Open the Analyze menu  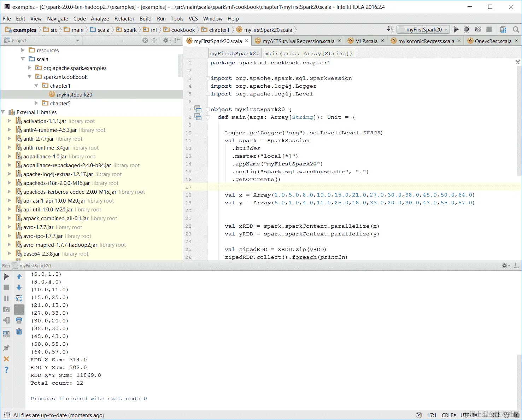click(x=100, y=19)
